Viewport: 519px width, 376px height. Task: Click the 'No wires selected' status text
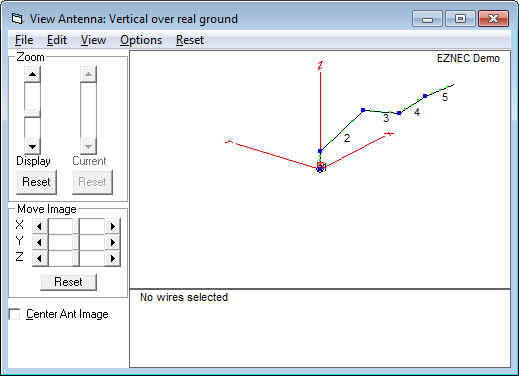[184, 297]
